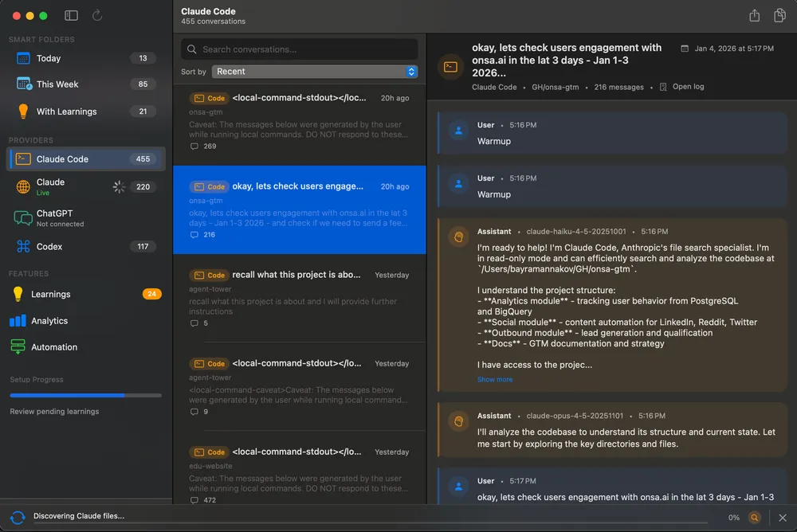Click the Codex command-key icon
This screenshot has width=797, height=532.
pos(23,246)
